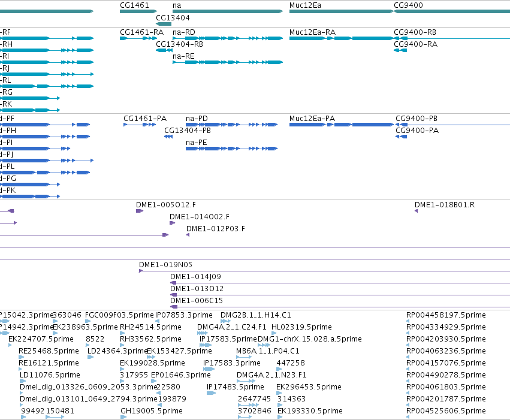Select transcript CG9400-RA
The height and width of the screenshot is (420, 510).
pyautogui.click(x=415, y=44)
